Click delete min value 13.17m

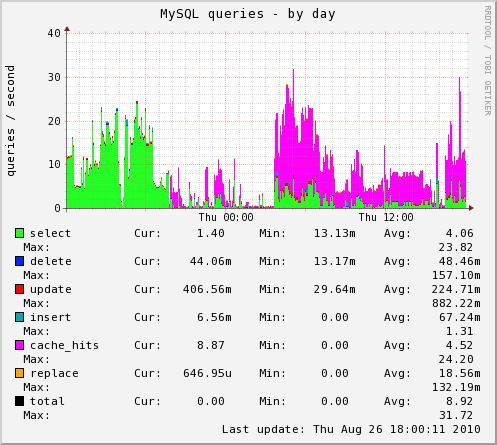click(335, 261)
